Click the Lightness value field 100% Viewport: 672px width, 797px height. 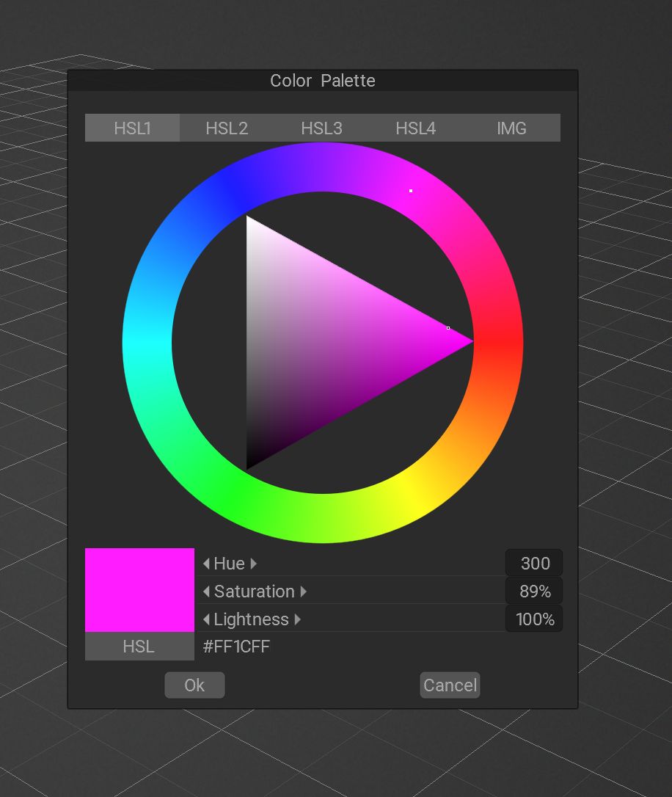point(534,619)
